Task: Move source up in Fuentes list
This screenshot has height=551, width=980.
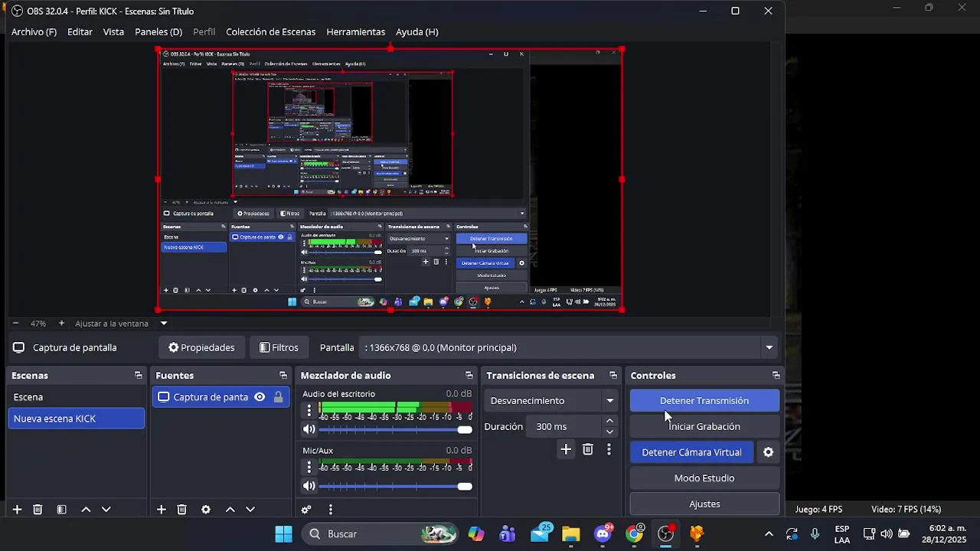Action: pyautogui.click(x=230, y=510)
